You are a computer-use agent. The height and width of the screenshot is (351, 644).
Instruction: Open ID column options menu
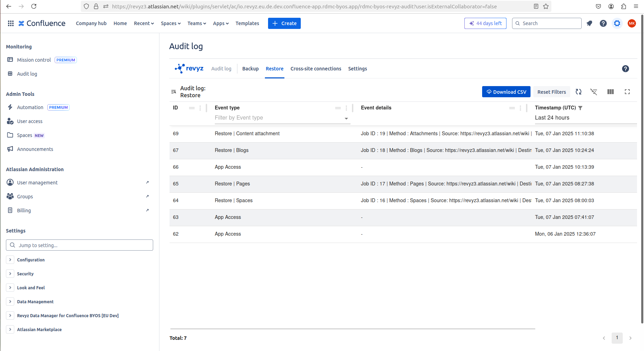click(x=200, y=108)
